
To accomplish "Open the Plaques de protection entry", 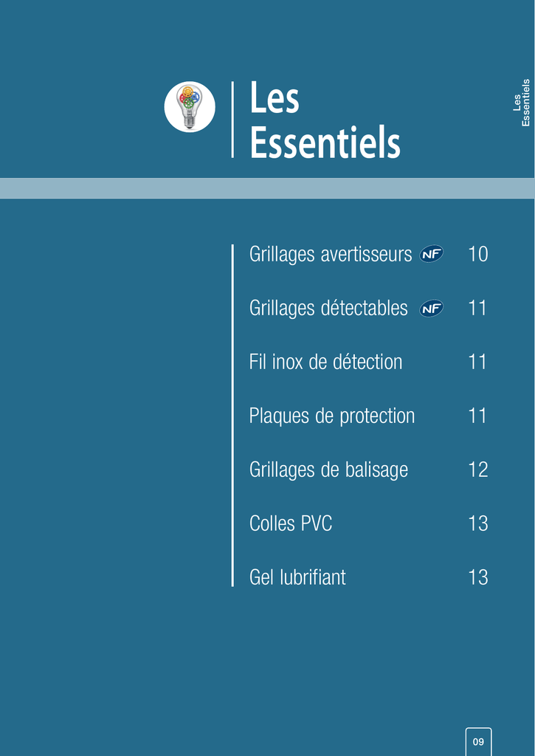I will coord(332,416).
